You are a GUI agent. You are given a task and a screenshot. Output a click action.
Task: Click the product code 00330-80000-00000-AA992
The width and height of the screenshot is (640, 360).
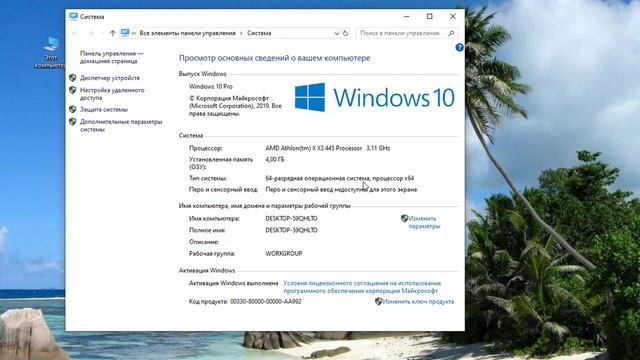pyautogui.click(x=266, y=301)
